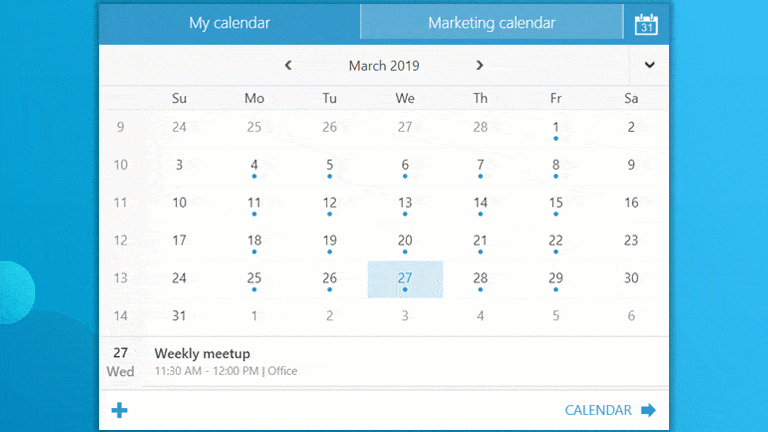The width and height of the screenshot is (768, 432).
Task: Open the calendar icon showing 31
Action: point(646,24)
